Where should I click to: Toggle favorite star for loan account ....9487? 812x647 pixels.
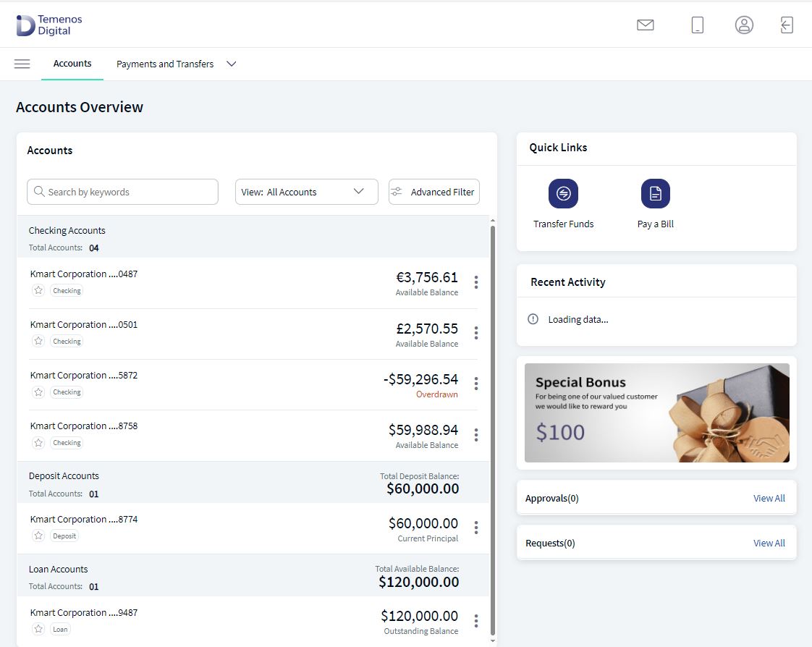[38, 629]
